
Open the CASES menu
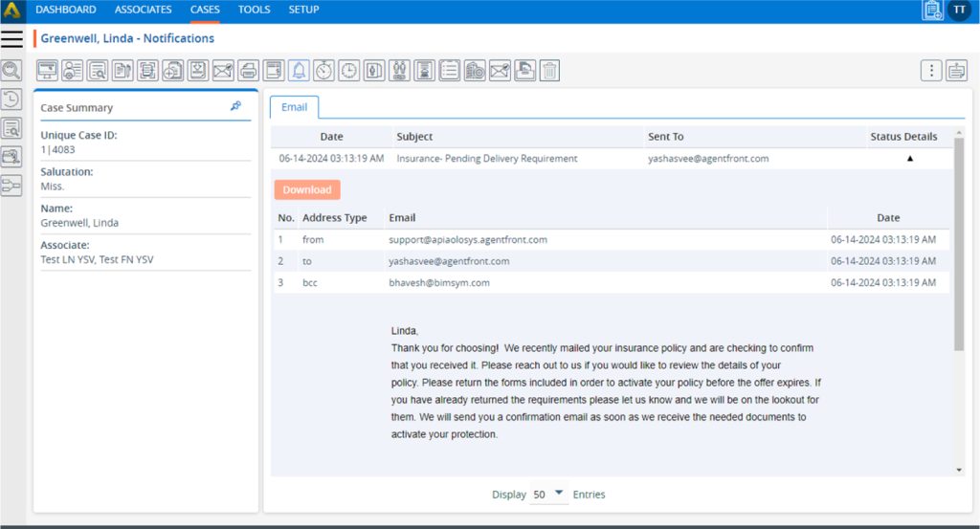[x=205, y=10]
